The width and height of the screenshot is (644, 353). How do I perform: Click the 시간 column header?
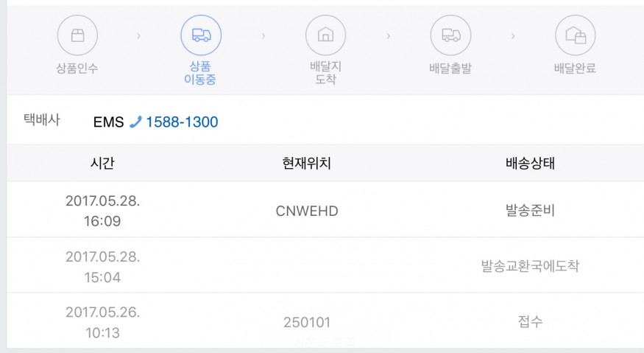(102, 164)
